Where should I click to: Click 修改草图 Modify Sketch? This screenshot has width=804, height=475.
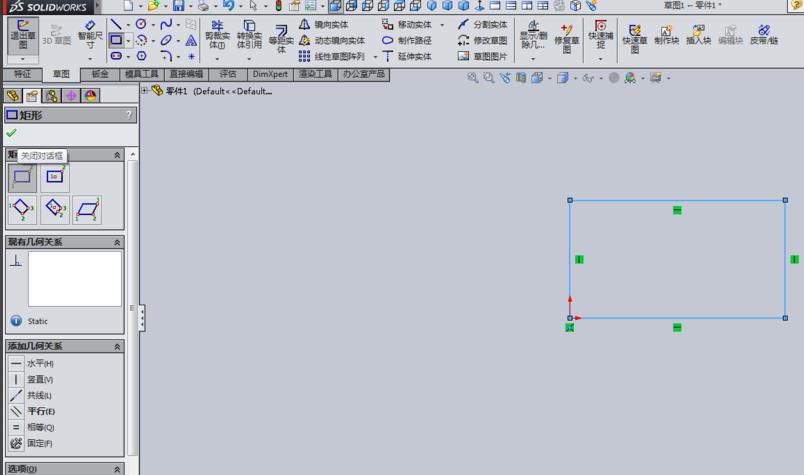[x=483, y=40]
